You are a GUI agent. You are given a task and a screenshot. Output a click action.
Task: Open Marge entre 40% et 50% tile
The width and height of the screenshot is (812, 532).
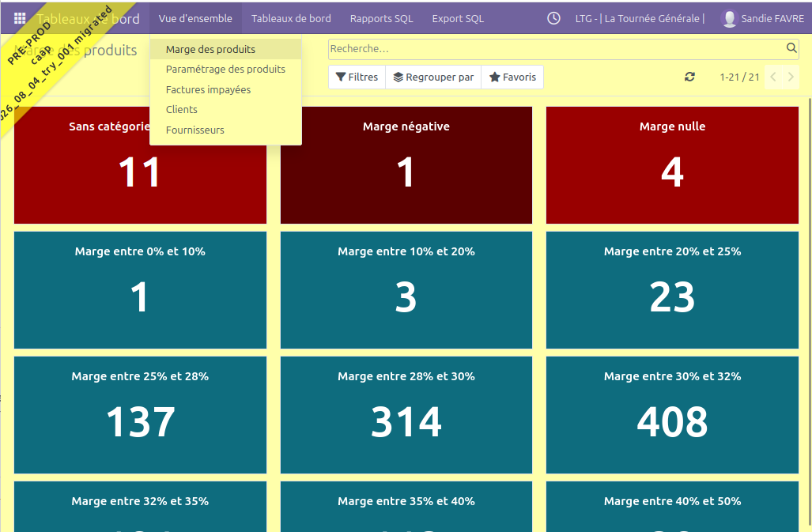coord(672,507)
